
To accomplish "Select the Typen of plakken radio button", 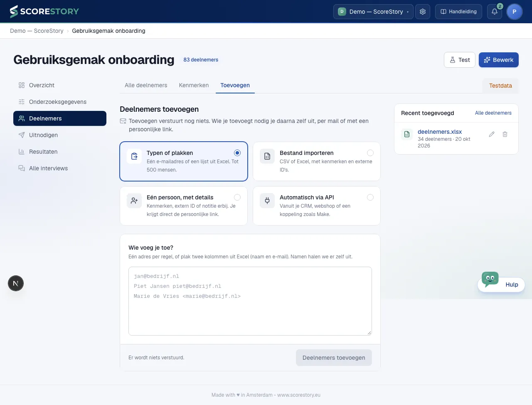I will (237, 153).
